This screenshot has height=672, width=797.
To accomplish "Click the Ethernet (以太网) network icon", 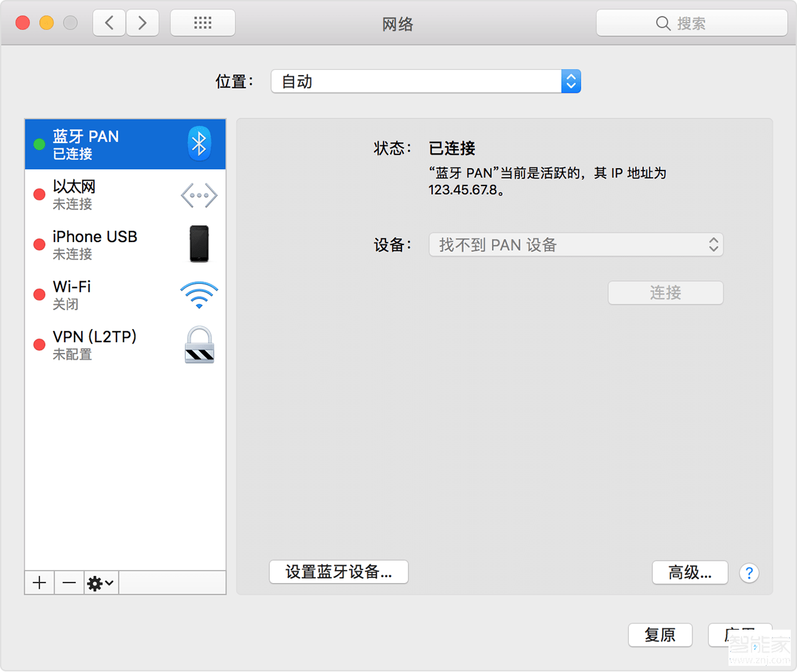I will coord(199,195).
